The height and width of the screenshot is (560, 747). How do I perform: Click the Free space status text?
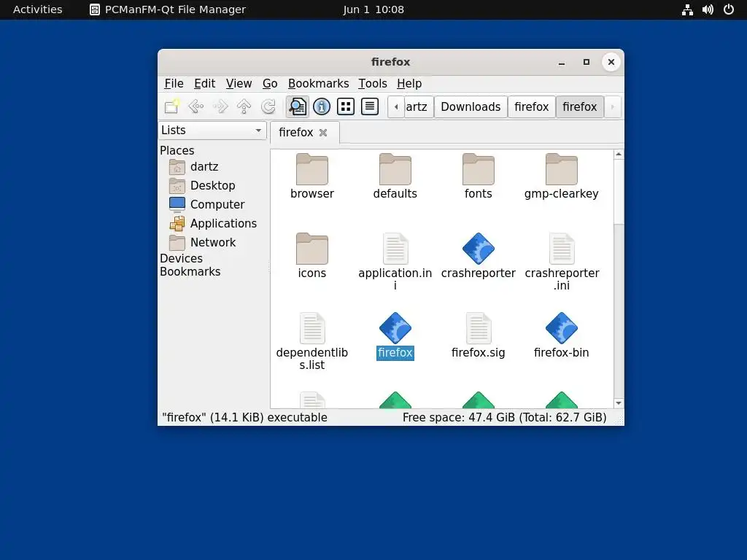click(x=504, y=418)
